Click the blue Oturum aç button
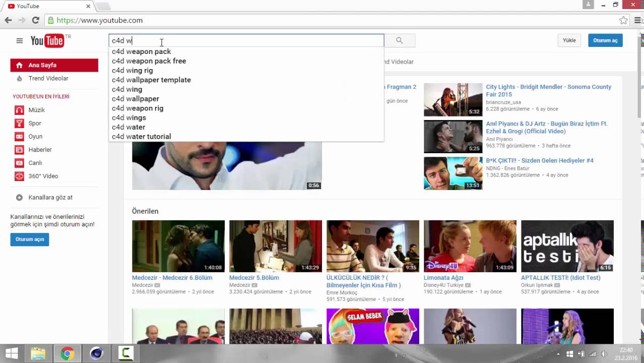The image size is (644, 363). click(x=605, y=40)
